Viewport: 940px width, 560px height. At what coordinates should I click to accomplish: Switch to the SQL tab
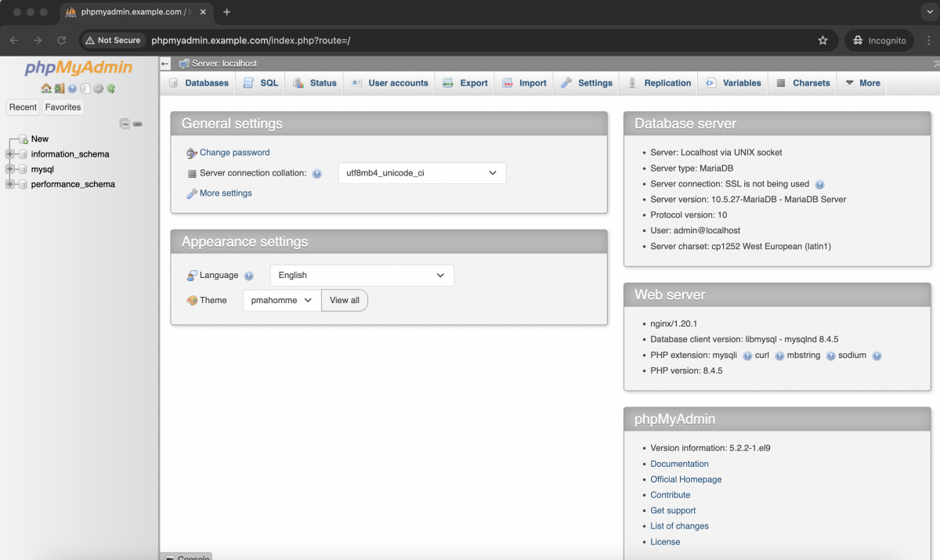coord(261,83)
